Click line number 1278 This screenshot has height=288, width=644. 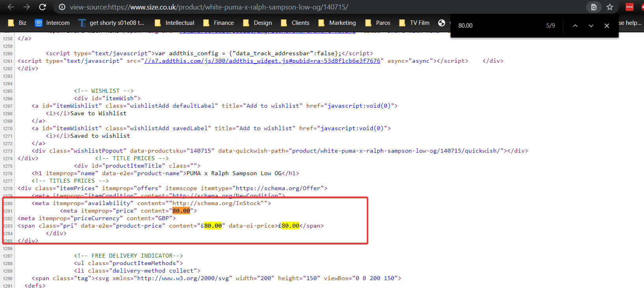(x=7, y=189)
